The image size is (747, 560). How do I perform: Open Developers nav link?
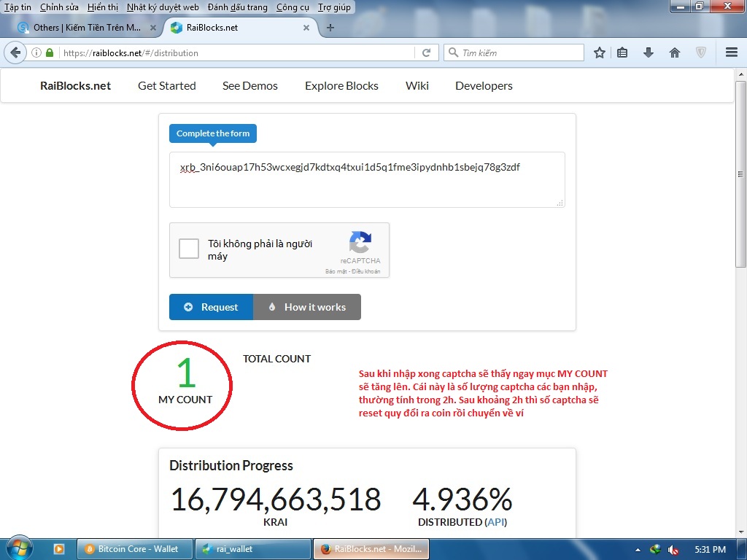pyautogui.click(x=484, y=86)
